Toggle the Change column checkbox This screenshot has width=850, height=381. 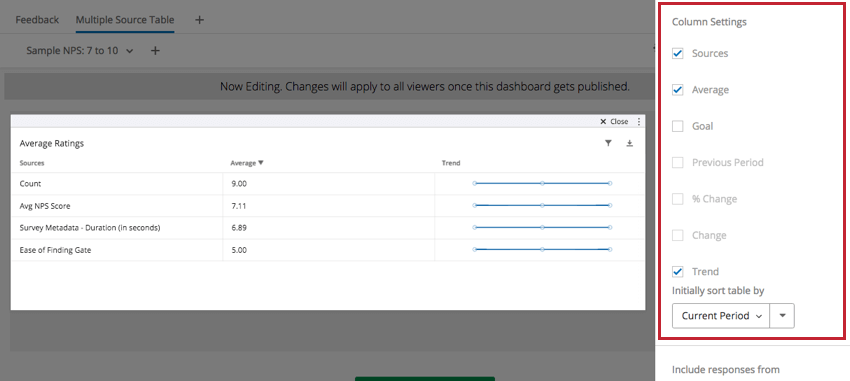[x=678, y=235]
